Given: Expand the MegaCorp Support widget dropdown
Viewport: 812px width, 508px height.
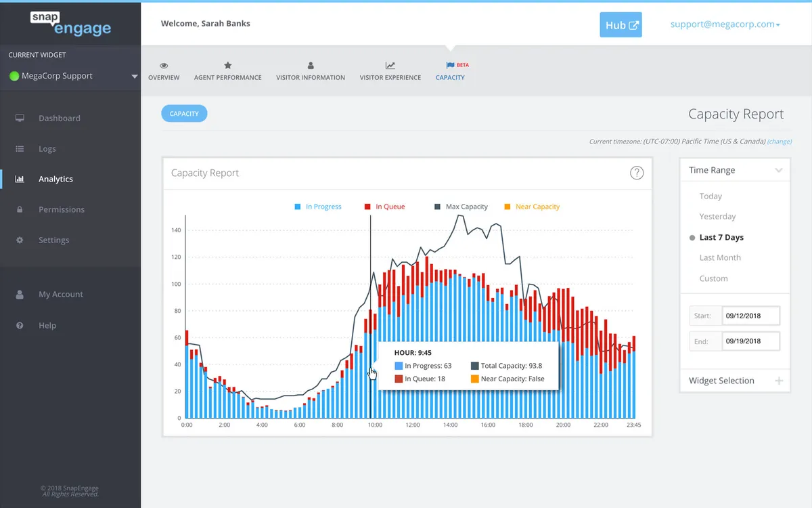Looking at the screenshot, I should coord(134,77).
